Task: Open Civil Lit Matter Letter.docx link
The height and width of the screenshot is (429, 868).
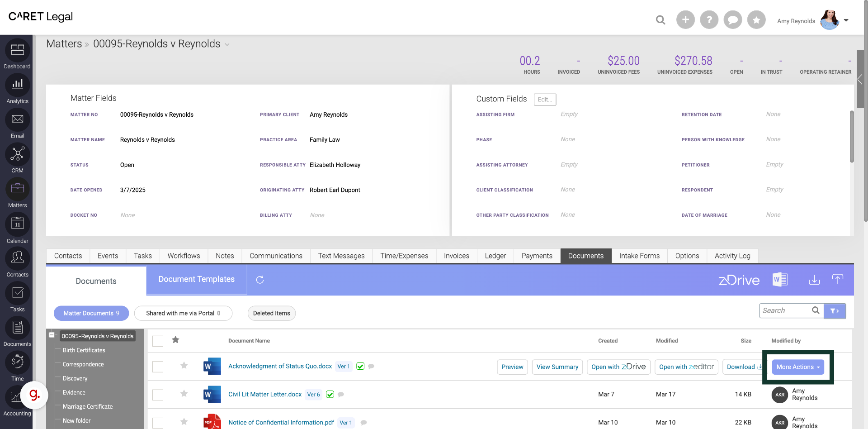Action: point(265,394)
